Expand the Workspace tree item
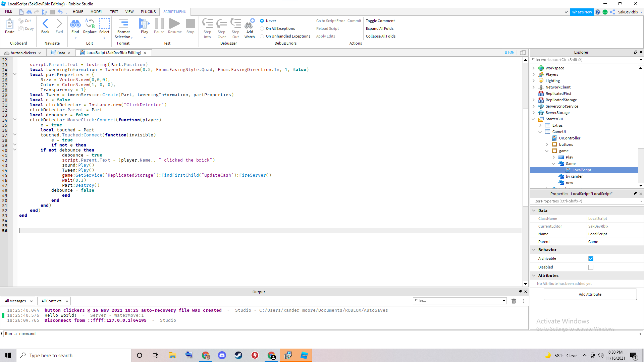Screen dimensions: 644x362 534,68
